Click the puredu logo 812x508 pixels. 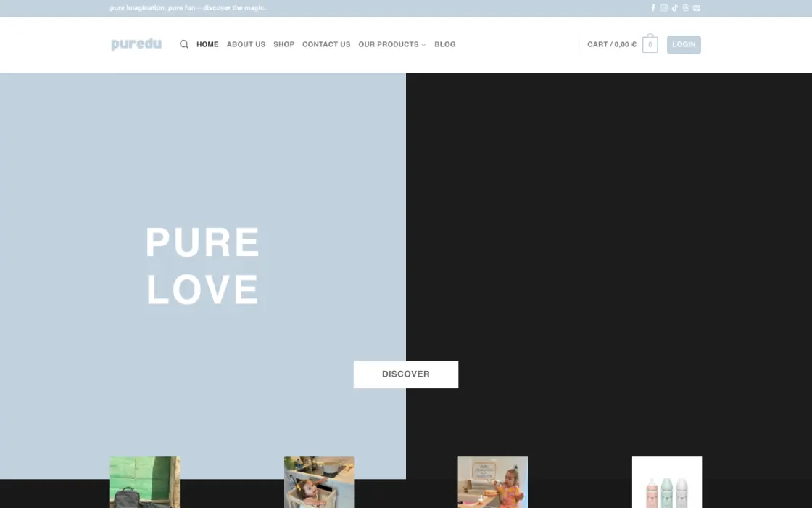pyautogui.click(x=136, y=44)
